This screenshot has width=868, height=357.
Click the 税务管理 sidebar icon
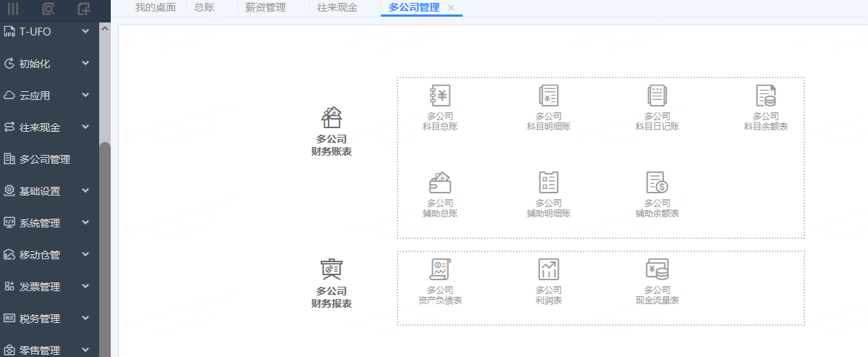click(x=9, y=319)
